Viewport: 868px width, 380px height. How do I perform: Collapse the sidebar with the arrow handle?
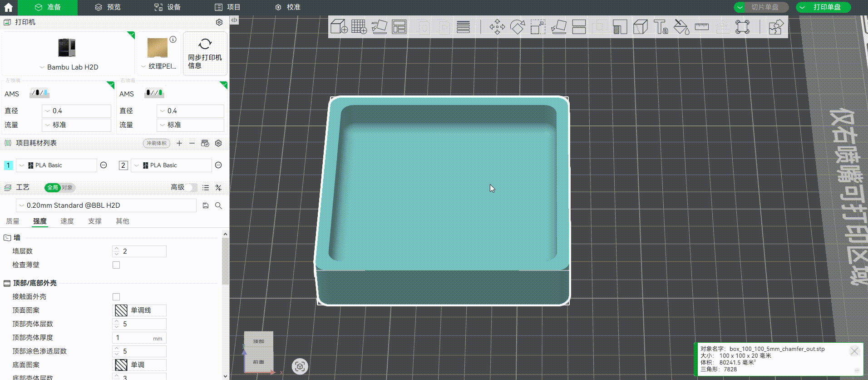234,20
